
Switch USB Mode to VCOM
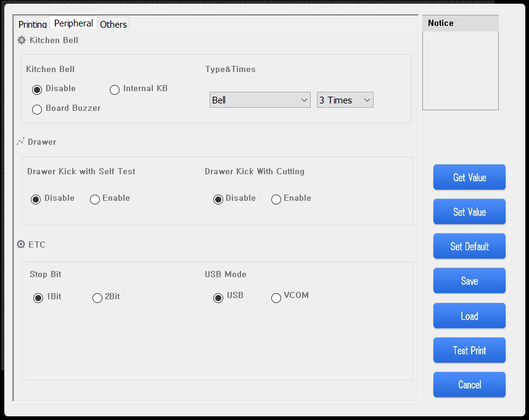(276, 298)
